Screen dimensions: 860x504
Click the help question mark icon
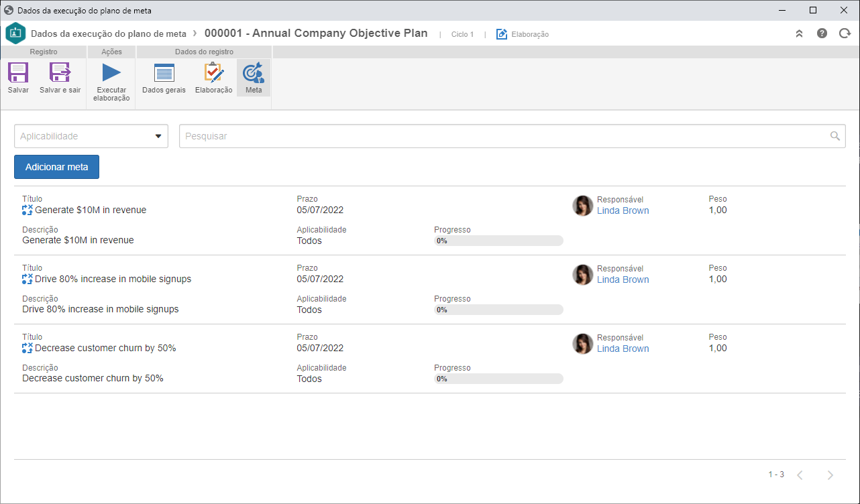[x=822, y=34]
